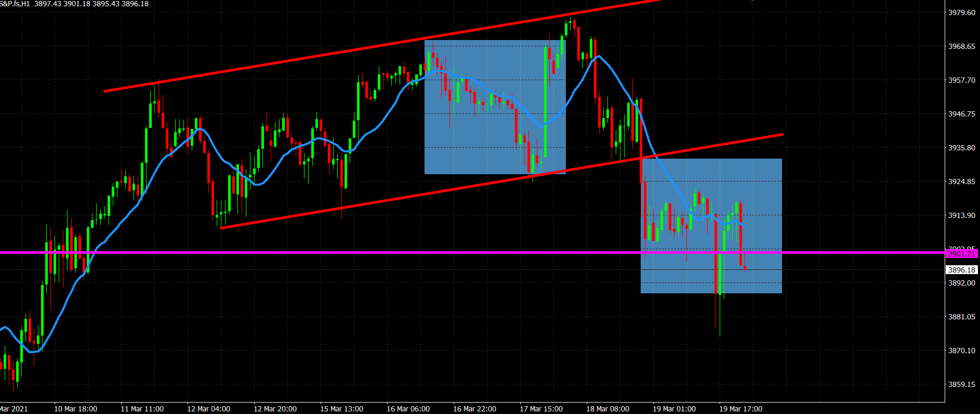The height and width of the screenshot is (414, 980).
Task: Click the 10 Mar 18:00 time label
Action: tap(75, 409)
